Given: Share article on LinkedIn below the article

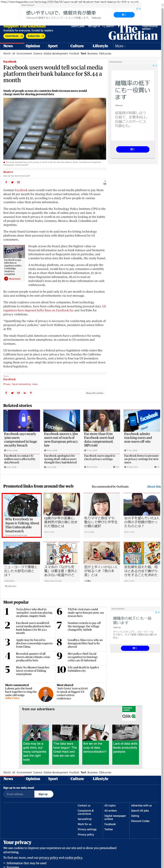Looking at the screenshot, I should [25, 393].
